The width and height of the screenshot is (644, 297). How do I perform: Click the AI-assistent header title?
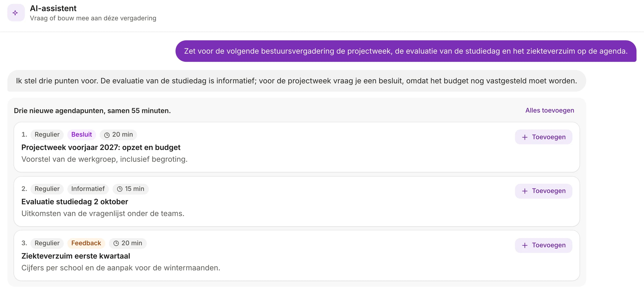coord(53,8)
